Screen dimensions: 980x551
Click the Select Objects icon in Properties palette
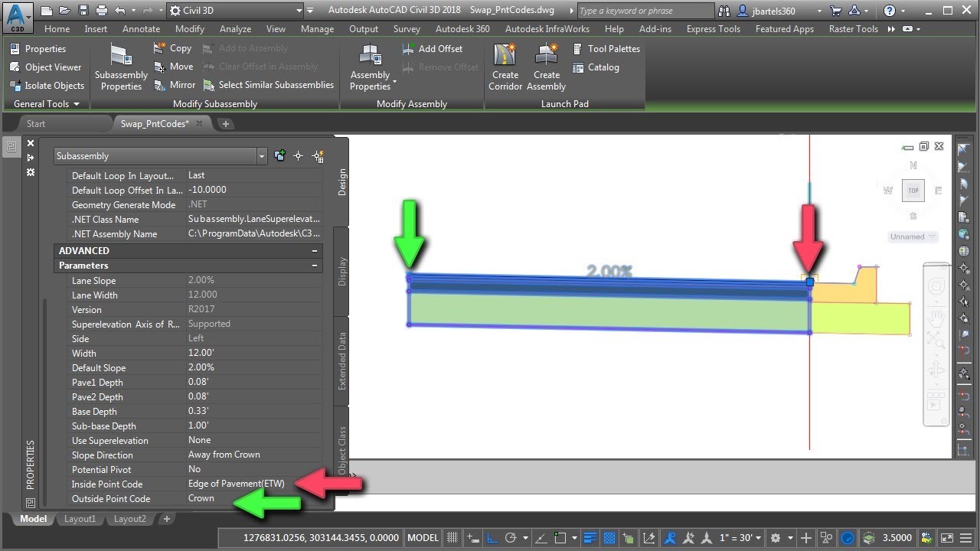pos(299,155)
